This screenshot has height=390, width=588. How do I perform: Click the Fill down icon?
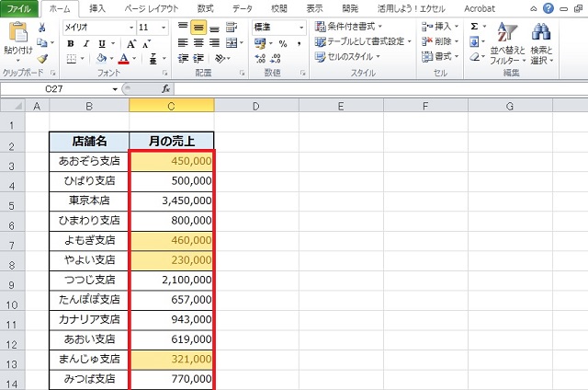[474, 41]
